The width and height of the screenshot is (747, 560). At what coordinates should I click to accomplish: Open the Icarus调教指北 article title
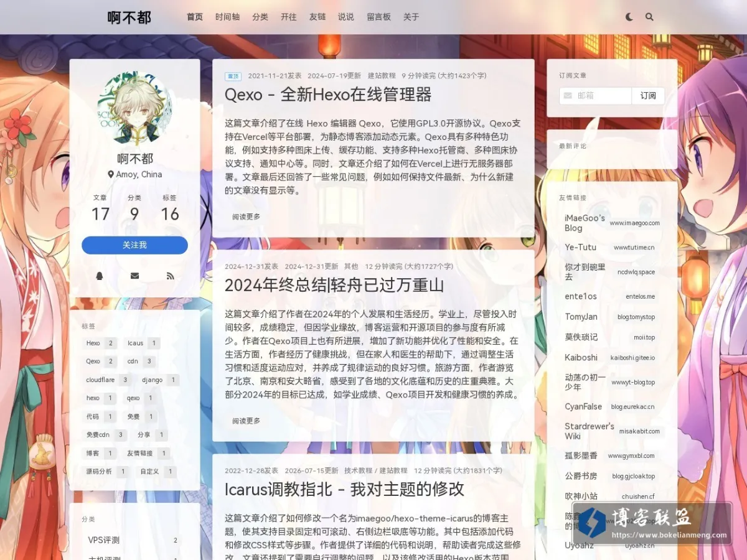pyautogui.click(x=344, y=489)
